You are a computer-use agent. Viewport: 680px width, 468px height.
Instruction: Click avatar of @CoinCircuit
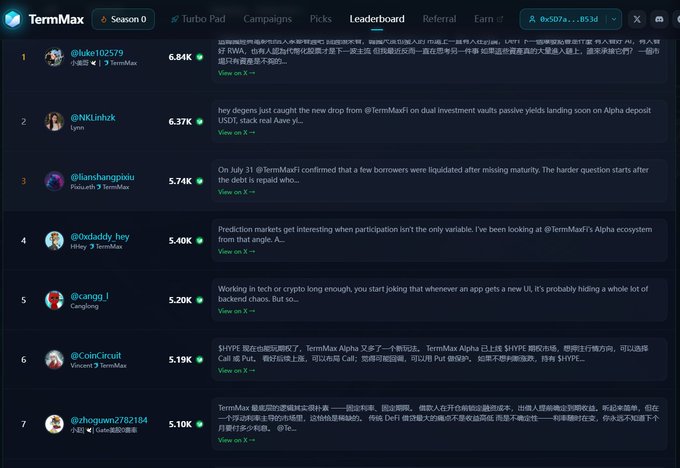pos(54,359)
